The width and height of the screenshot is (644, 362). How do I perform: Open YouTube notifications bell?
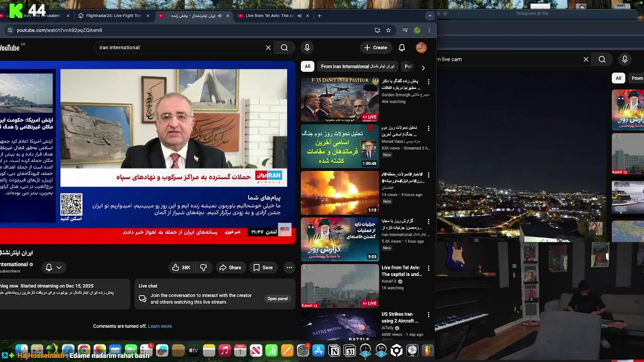(401, 47)
